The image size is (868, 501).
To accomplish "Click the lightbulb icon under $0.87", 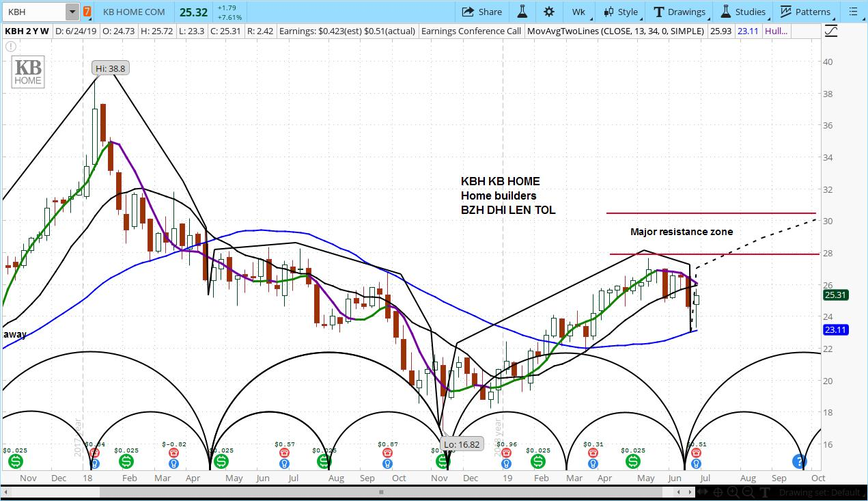I will point(388,463).
